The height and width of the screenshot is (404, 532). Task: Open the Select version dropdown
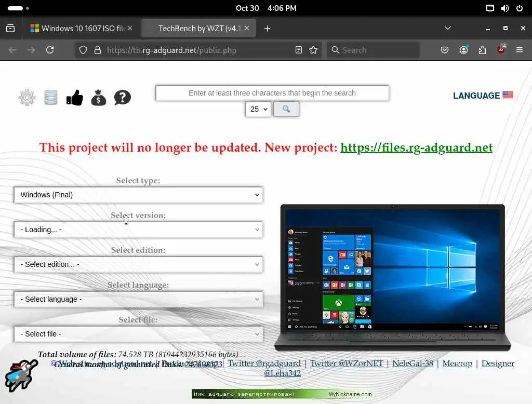click(138, 230)
